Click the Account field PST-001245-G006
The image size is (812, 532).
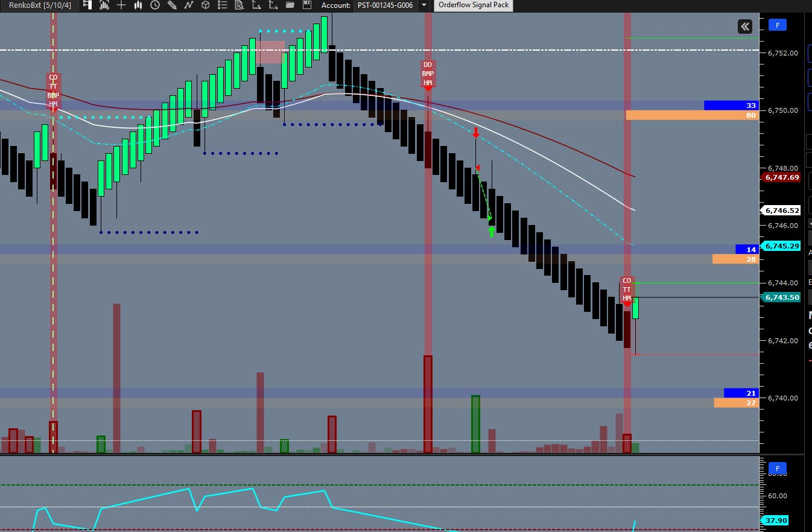click(x=384, y=5)
